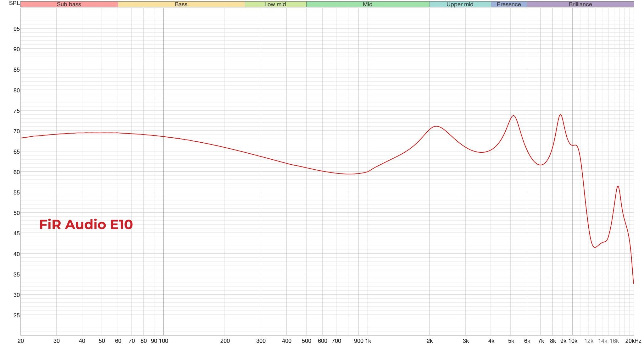Select the Mid frequency band header
Viewport: 644px width, 345px height.
click(367, 4)
